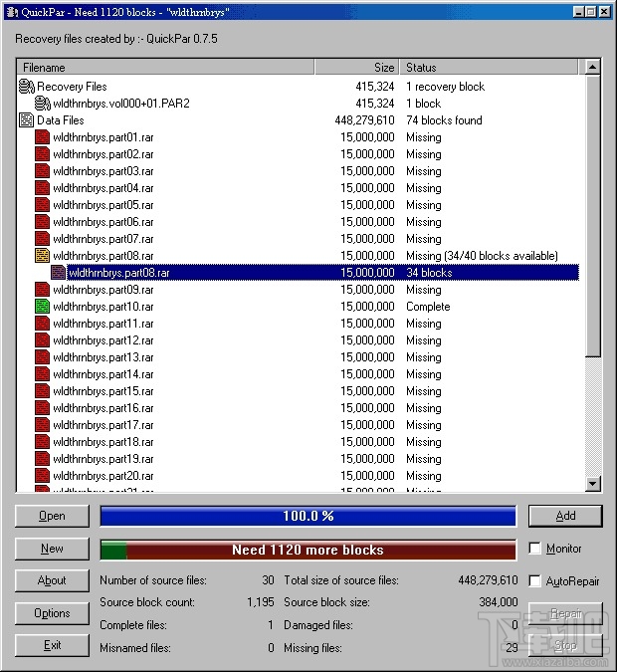Click the Stop button
The height and width of the screenshot is (672, 617).
[x=565, y=645]
